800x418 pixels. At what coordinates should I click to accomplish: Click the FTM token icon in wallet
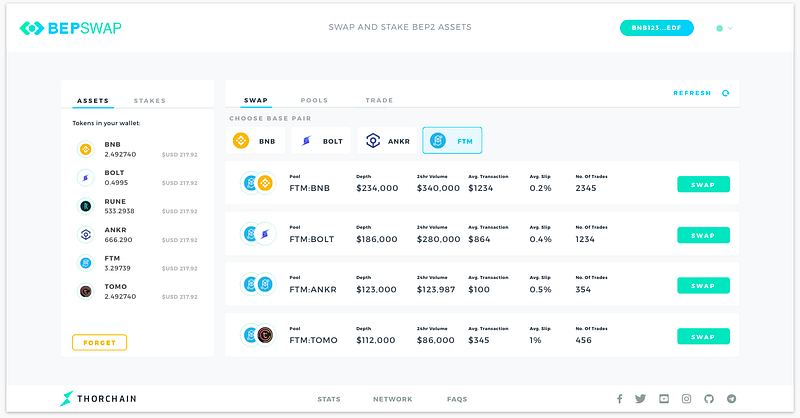[x=86, y=263]
